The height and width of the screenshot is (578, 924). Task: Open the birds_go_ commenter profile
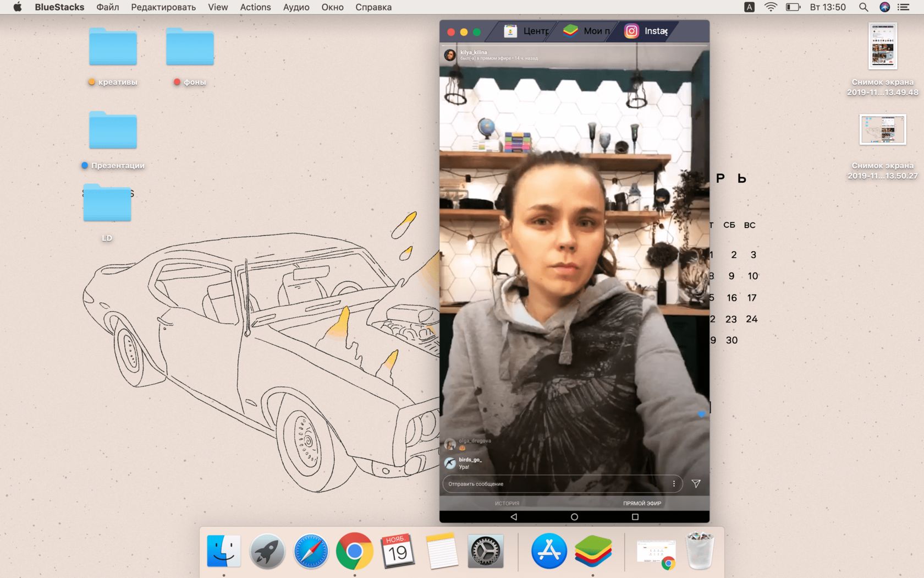pyautogui.click(x=450, y=463)
